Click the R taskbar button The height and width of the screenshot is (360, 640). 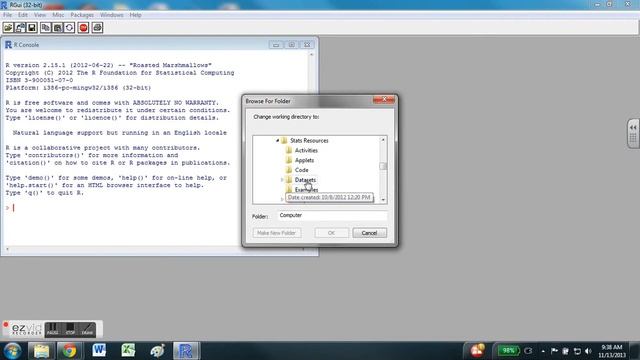186,351
